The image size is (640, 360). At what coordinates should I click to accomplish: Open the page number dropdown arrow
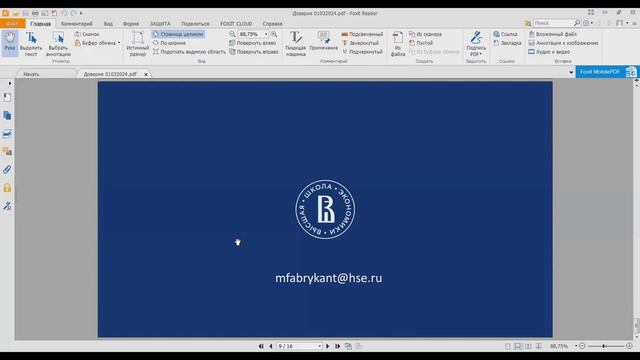point(319,346)
